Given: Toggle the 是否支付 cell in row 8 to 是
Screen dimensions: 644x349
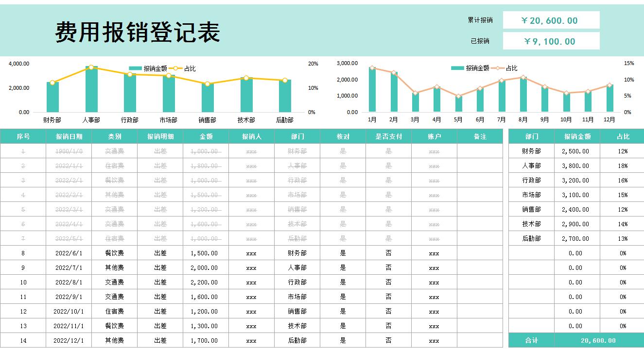Looking at the screenshot, I should [389, 253].
